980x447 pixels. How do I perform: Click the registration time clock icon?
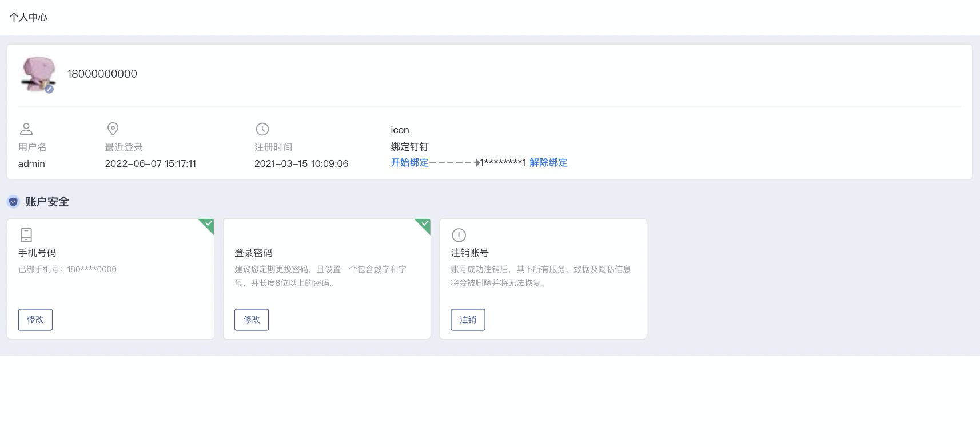262,129
